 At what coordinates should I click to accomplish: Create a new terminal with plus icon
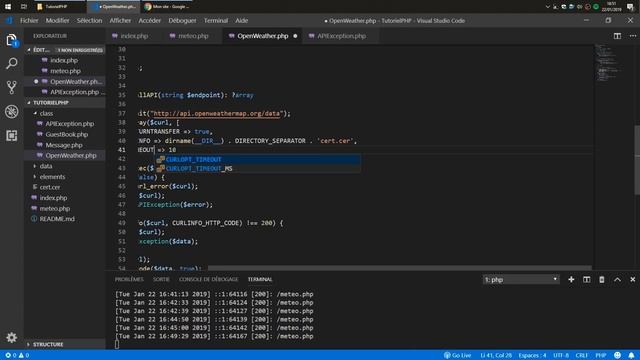[x=571, y=280]
